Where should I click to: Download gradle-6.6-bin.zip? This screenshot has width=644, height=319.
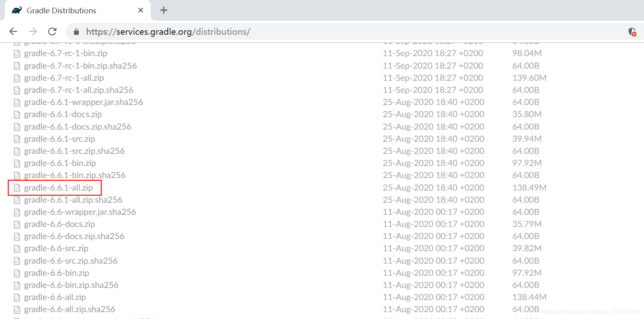[x=57, y=273]
